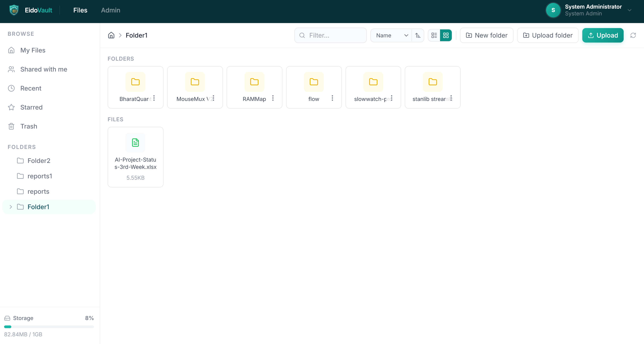Image resolution: width=644 pixels, height=344 pixels.
Task: Open the RAMMap folder icon
Action: click(x=254, y=82)
